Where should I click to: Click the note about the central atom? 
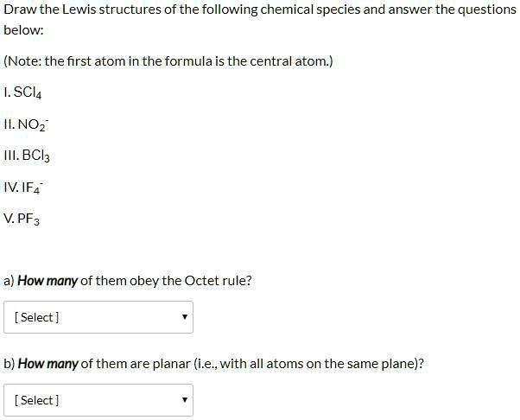168,61
